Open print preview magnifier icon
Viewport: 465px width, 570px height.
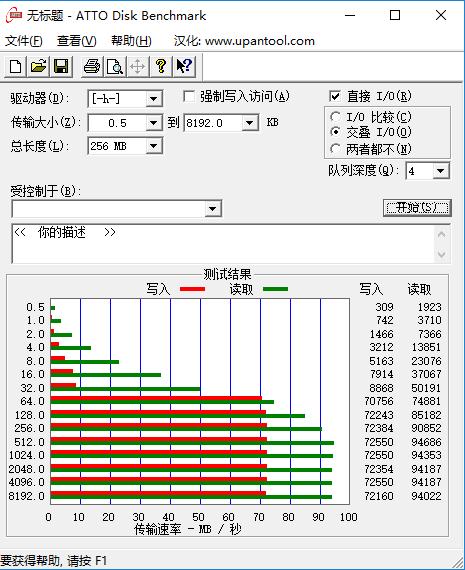(x=115, y=67)
